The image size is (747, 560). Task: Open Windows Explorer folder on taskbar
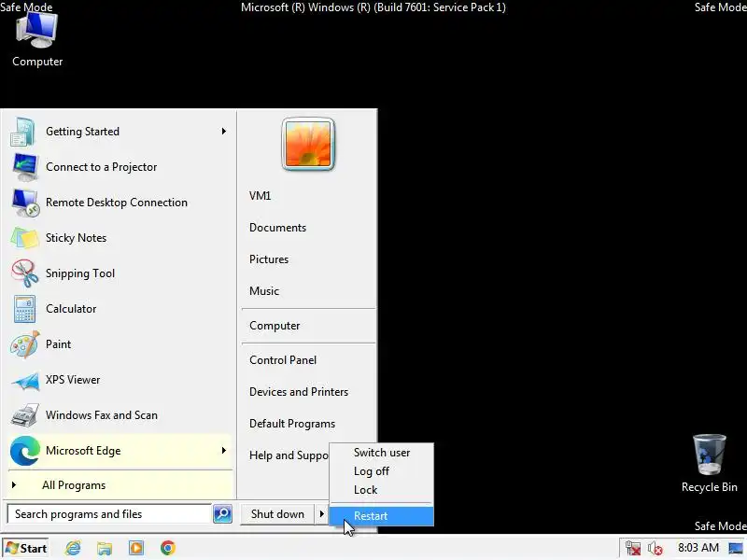click(x=105, y=548)
